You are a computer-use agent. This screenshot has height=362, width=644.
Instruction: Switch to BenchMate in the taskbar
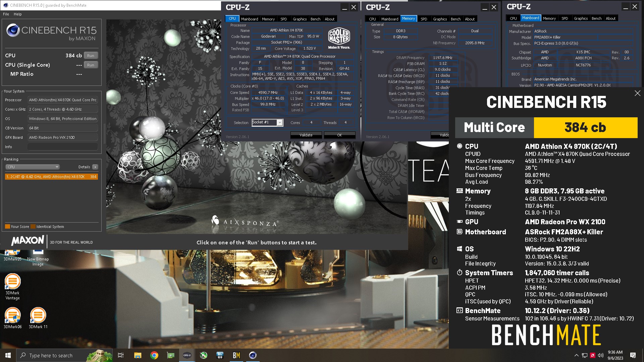click(x=236, y=355)
